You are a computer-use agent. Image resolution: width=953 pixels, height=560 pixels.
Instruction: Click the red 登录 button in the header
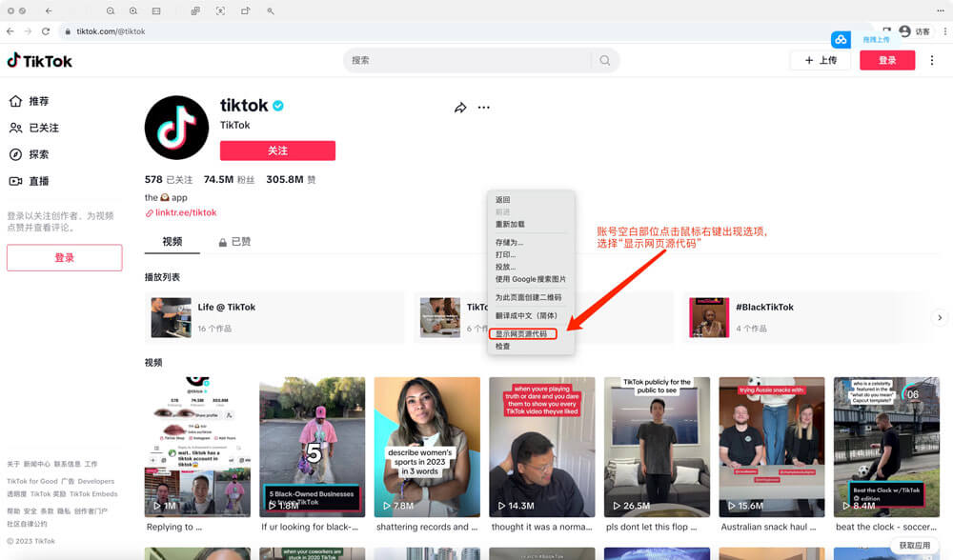887,60
